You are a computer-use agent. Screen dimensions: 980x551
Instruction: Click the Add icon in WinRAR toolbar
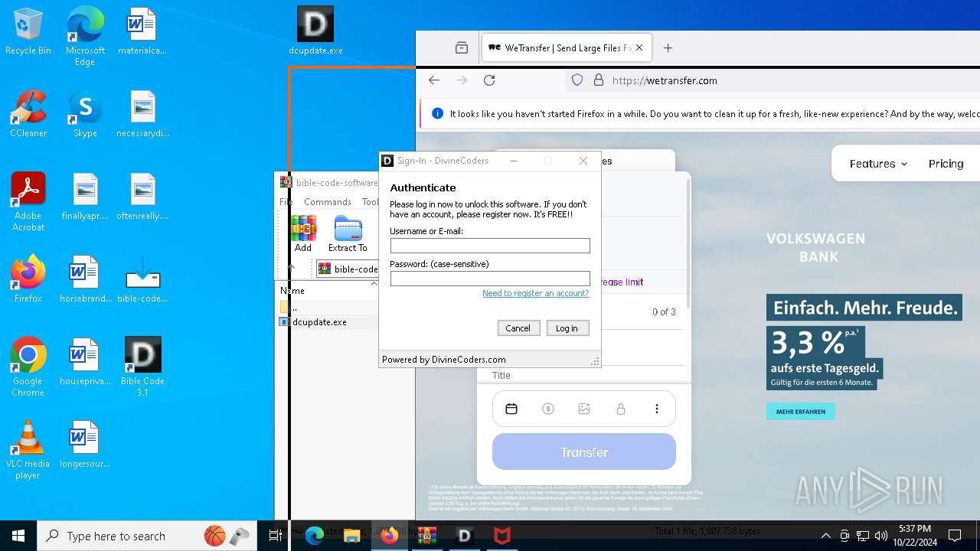[303, 234]
